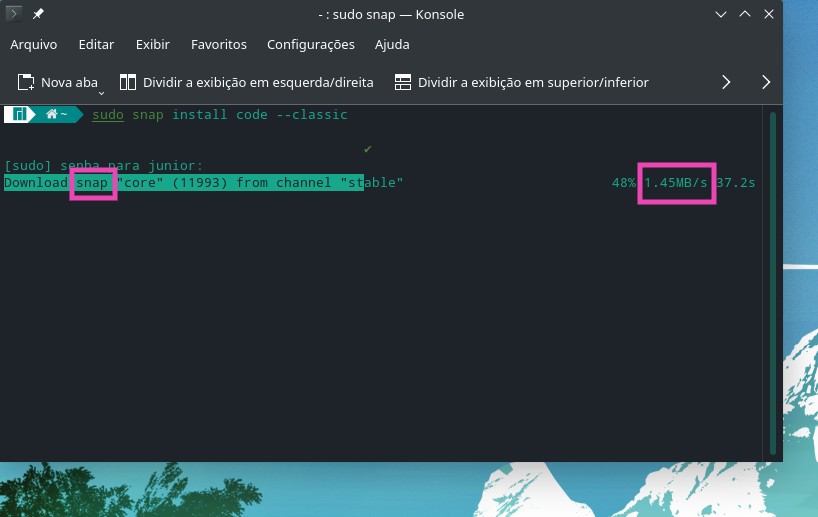Click the Konsole terminal icon in title bar
The image size is (818, 517).
(x=14, y=14)
